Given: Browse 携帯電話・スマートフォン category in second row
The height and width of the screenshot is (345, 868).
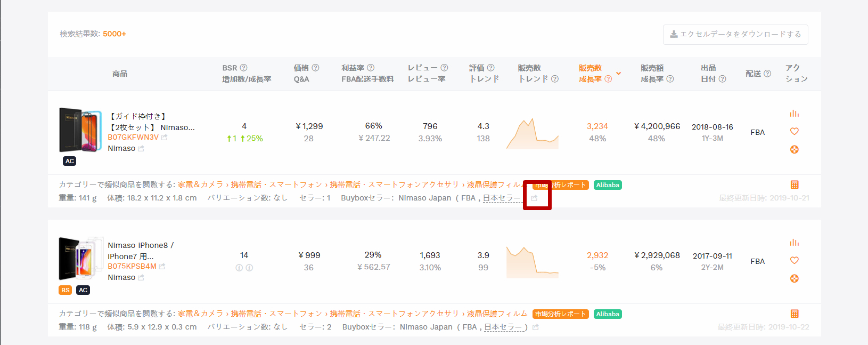Looking at the screenshot, I should click(x=276, y=314).
